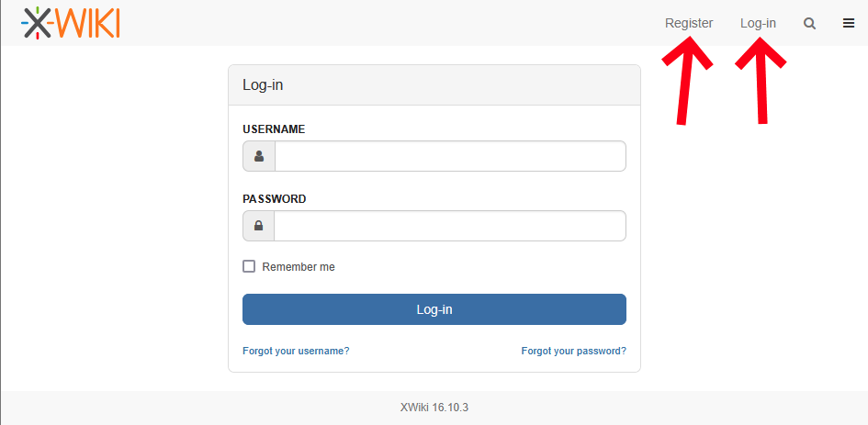The height and width of the screenshot is (425, 868).
Task: Focus the Password text field
Action: point(450,226)
